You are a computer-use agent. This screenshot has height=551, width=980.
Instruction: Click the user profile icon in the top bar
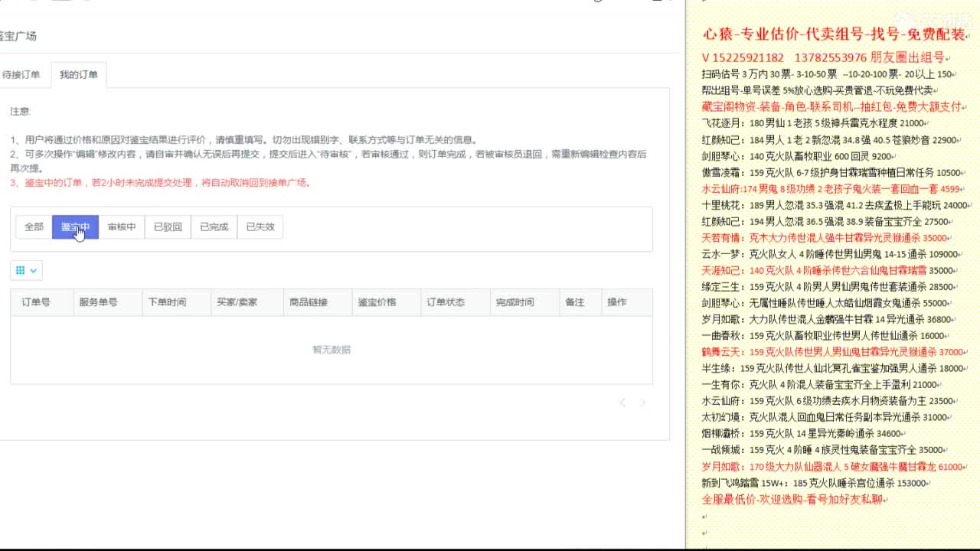(x=597, y=3)
